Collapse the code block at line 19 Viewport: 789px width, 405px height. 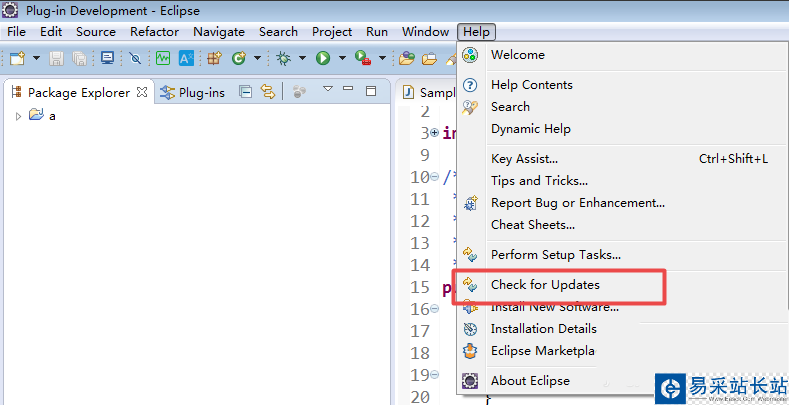coord(435,375)
